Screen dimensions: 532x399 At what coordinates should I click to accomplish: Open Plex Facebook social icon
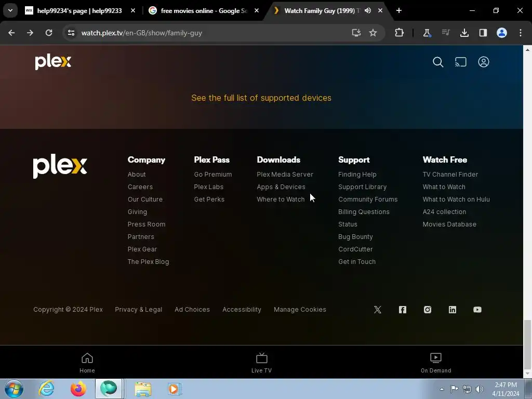[403, 310]
